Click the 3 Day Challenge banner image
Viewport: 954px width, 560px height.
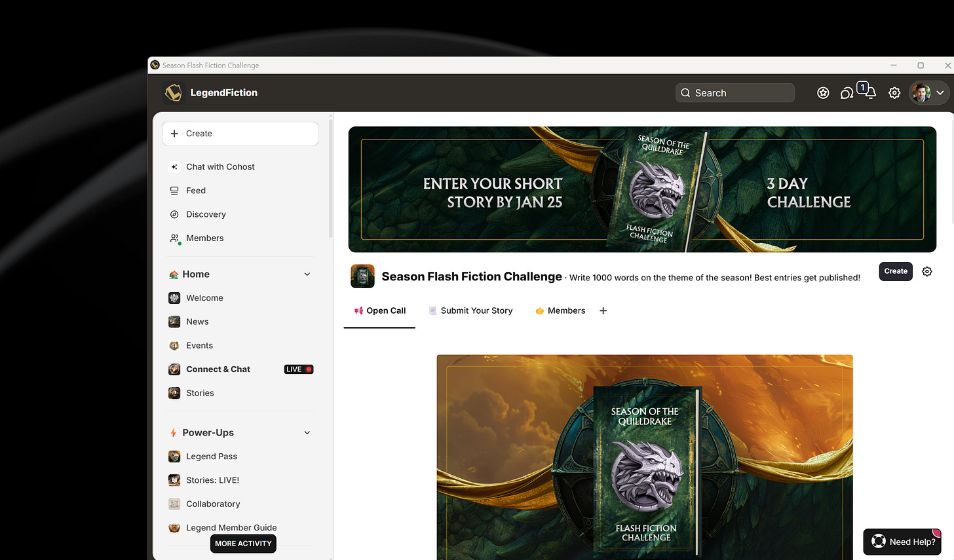click(642, 189)
